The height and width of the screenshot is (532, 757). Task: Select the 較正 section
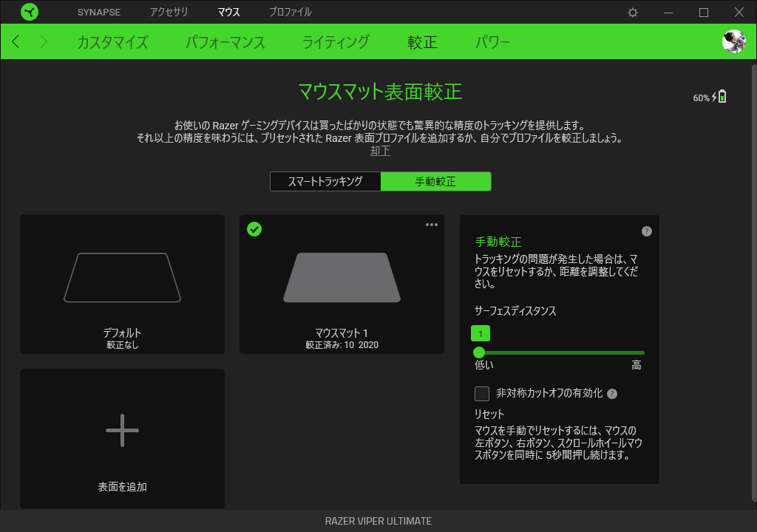pyautogui.click(x=422, y=42)
